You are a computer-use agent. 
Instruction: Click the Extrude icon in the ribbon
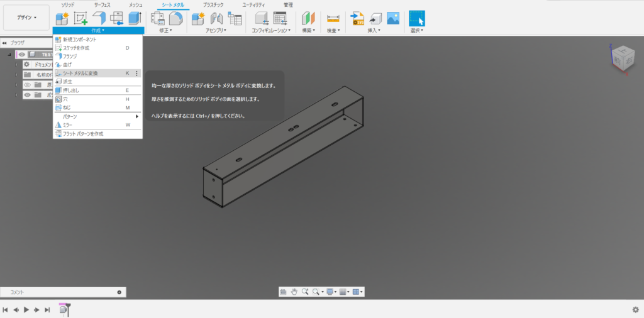(135, 18)
